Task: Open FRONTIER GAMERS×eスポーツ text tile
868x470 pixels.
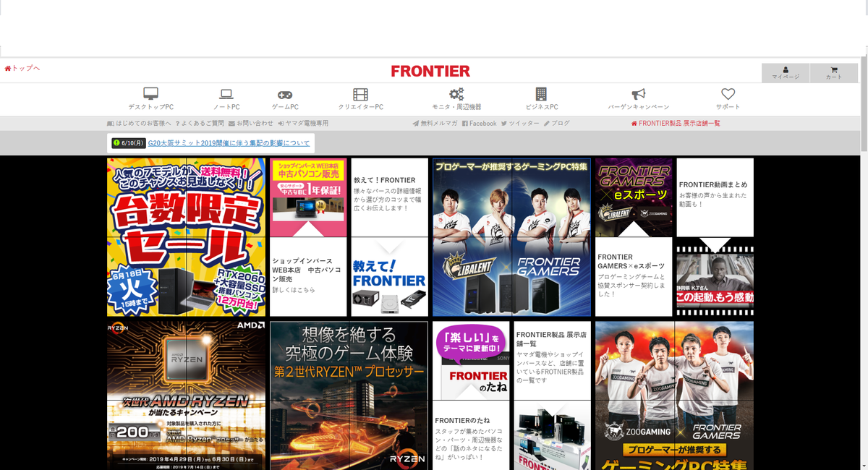Action: tap(634, 277)
